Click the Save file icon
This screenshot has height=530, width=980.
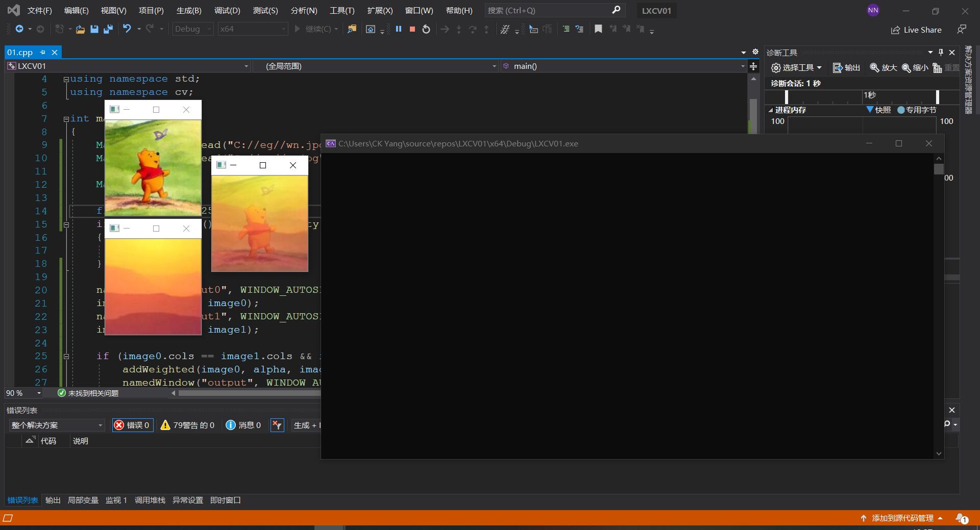coord(94,29)
